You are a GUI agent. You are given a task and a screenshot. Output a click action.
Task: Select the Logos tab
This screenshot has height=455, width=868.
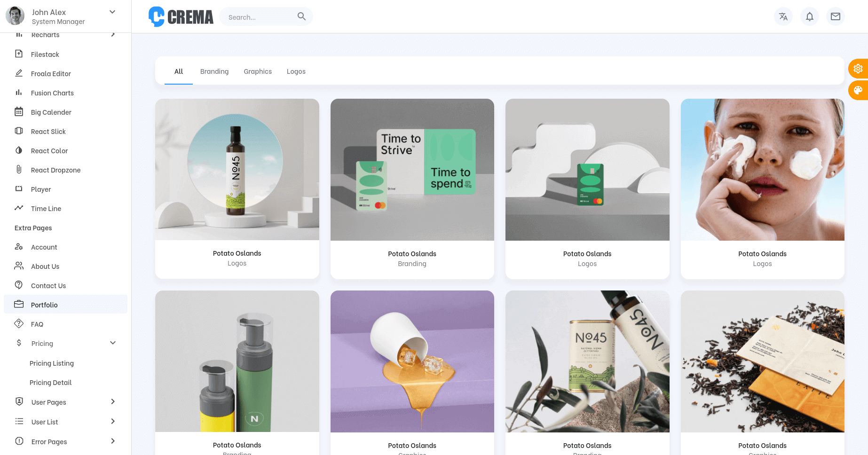[296, 71]
